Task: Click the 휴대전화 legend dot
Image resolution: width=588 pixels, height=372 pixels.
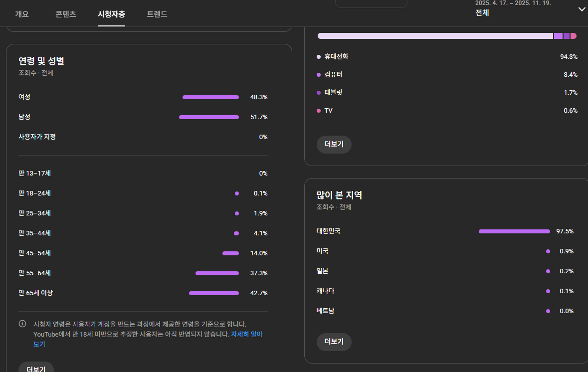Action: point(319,57)
